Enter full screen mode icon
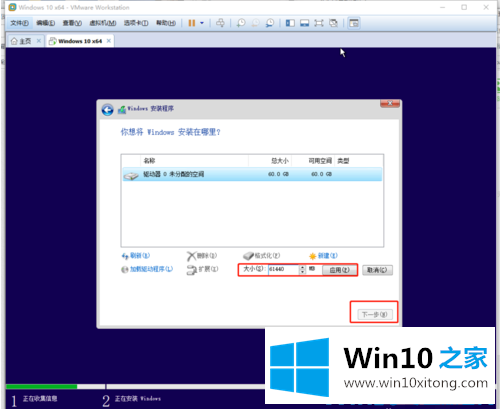 pos(319,23)
